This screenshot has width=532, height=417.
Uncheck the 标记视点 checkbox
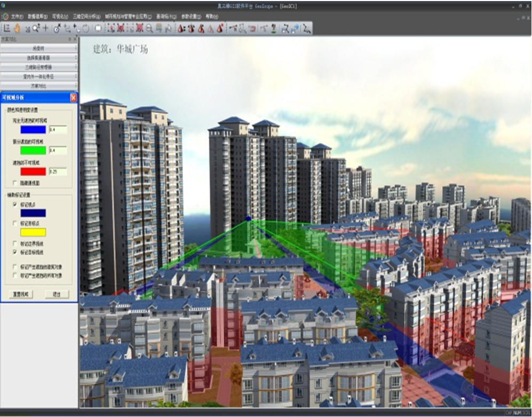point(15,204)
